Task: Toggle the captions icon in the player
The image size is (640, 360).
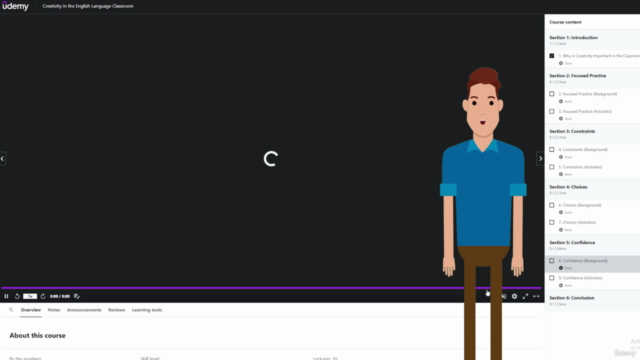Action: pos(504,296)
